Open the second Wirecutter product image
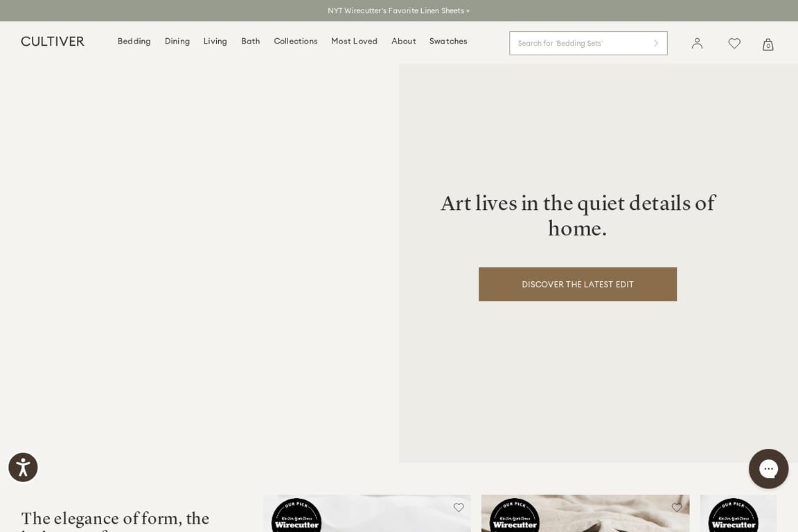The width and height of the screenshot is (798, 532). point(585,513)
